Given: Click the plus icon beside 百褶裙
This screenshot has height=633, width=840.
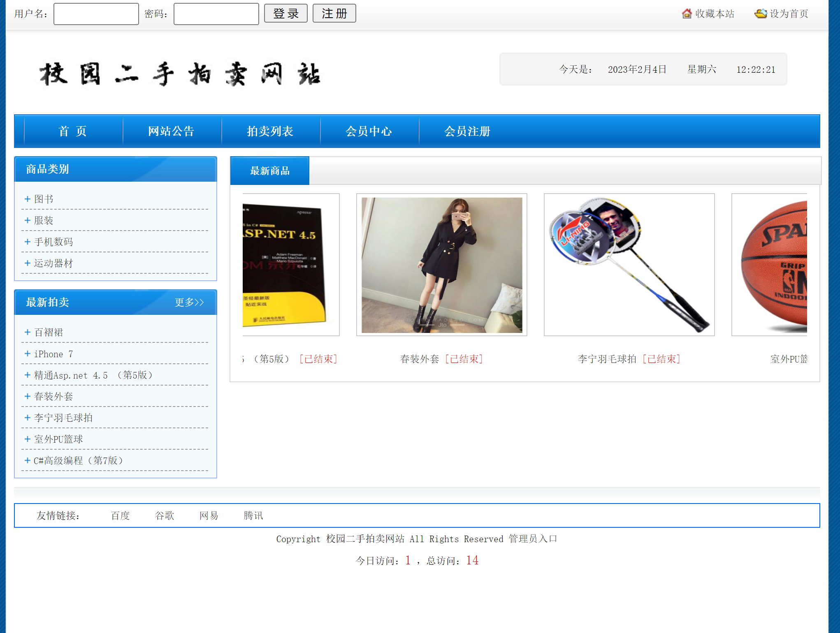Looking at the screenshot, I should pyautogui.click(x=28, y=332).
